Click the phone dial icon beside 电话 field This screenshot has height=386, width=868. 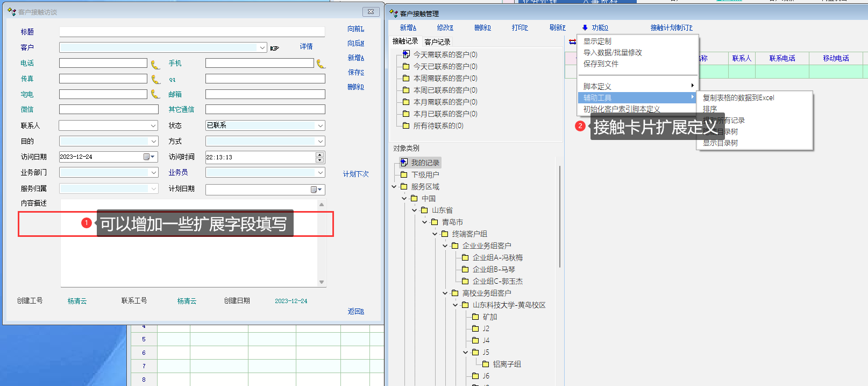coord(155,65)
